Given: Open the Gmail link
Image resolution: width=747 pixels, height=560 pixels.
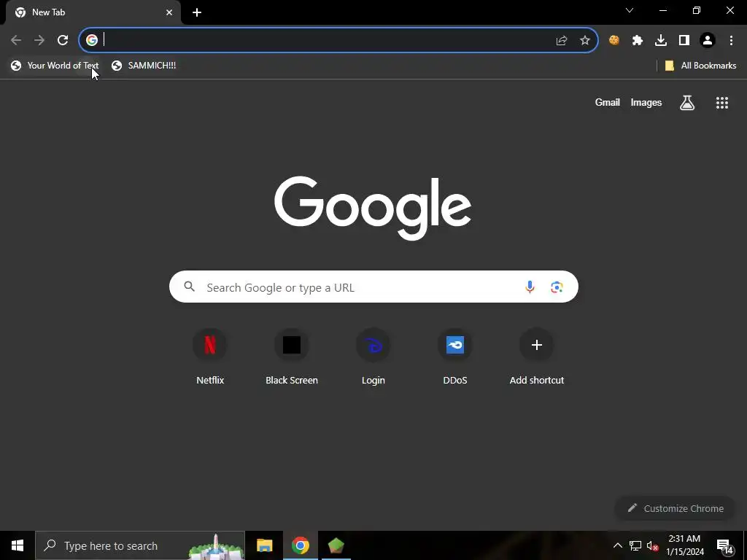Looking at the screenshot, I should [607, 102].
